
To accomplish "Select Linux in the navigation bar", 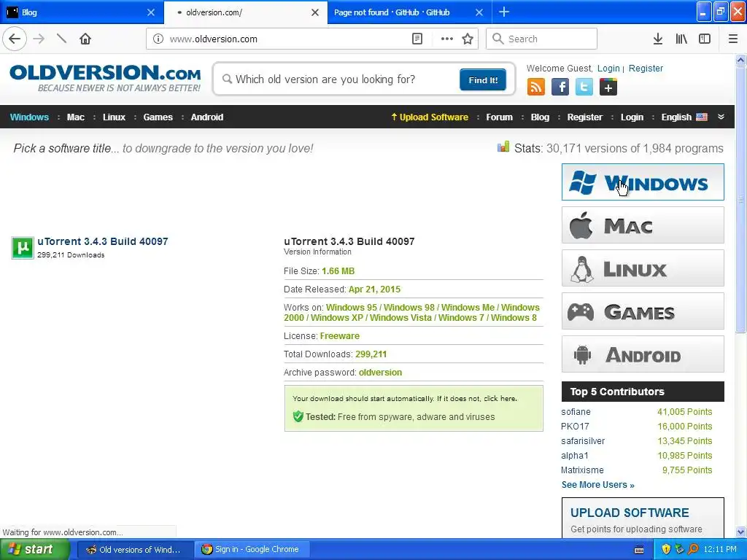I will pyautogui.click(x=114, y=117).
